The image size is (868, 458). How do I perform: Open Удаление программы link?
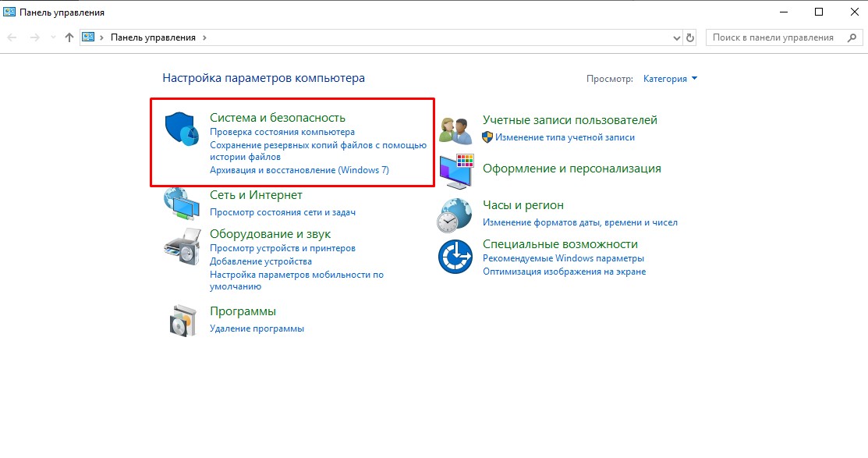[257, 328]
